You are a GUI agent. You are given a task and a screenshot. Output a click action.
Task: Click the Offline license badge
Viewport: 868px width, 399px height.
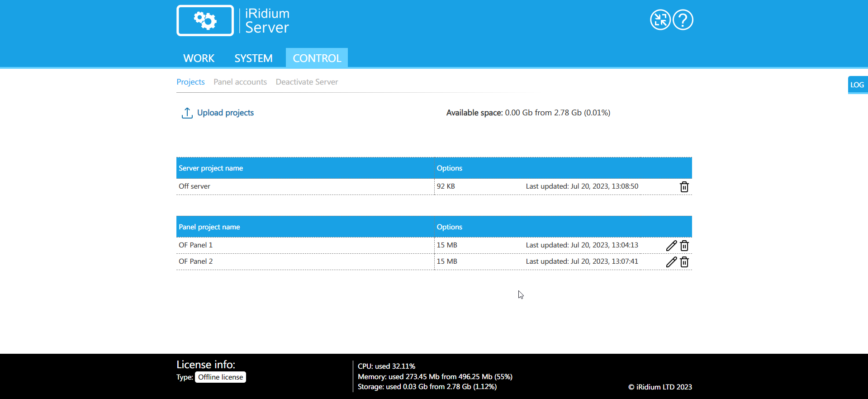coord(220,377)
